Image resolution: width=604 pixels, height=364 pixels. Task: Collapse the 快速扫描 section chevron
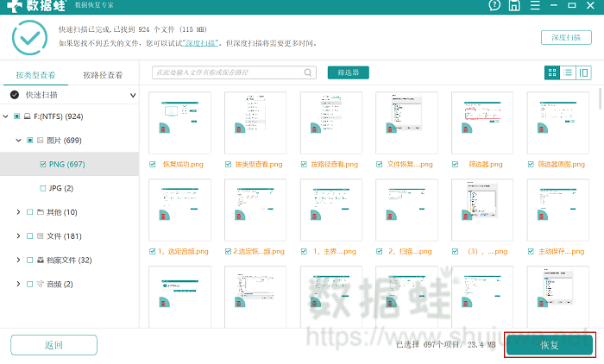pyautogui.click(x=133, y=95)
